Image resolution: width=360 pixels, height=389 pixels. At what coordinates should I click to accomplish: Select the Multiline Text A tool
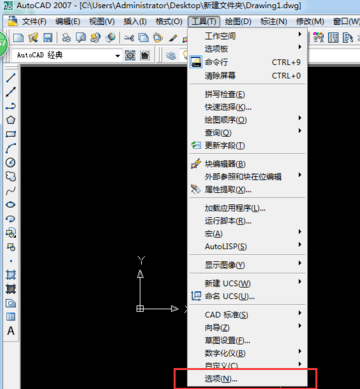11,331
